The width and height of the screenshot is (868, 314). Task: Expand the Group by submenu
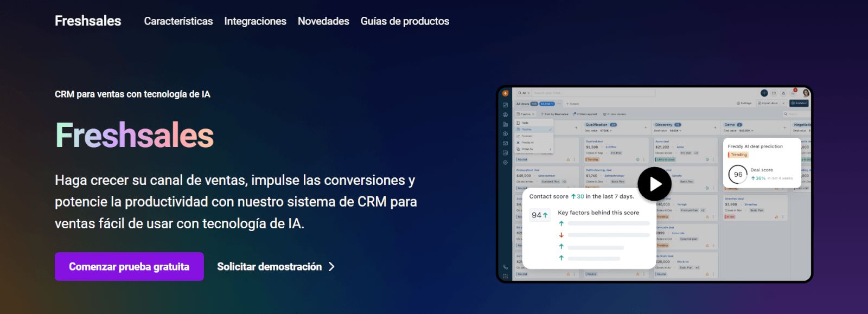point(534,149)
